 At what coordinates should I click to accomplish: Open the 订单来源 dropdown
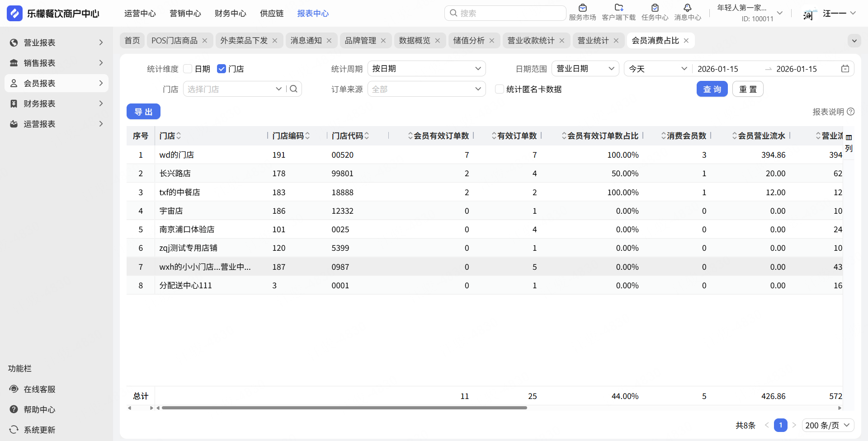click(x=426, y=89)
